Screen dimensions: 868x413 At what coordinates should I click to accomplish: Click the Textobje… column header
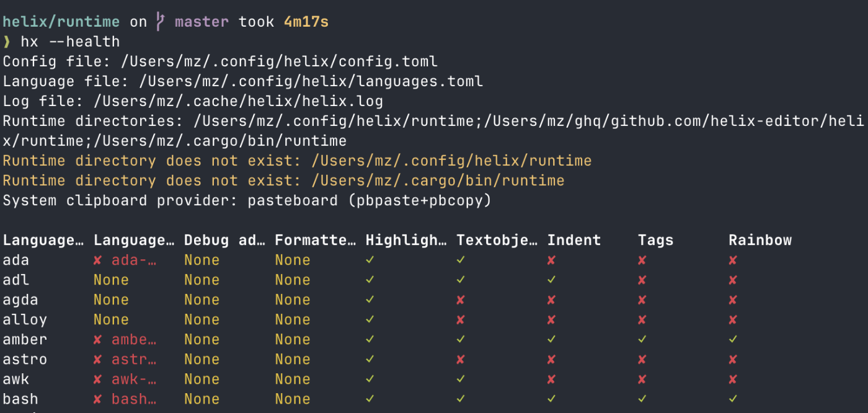point(497,241)
